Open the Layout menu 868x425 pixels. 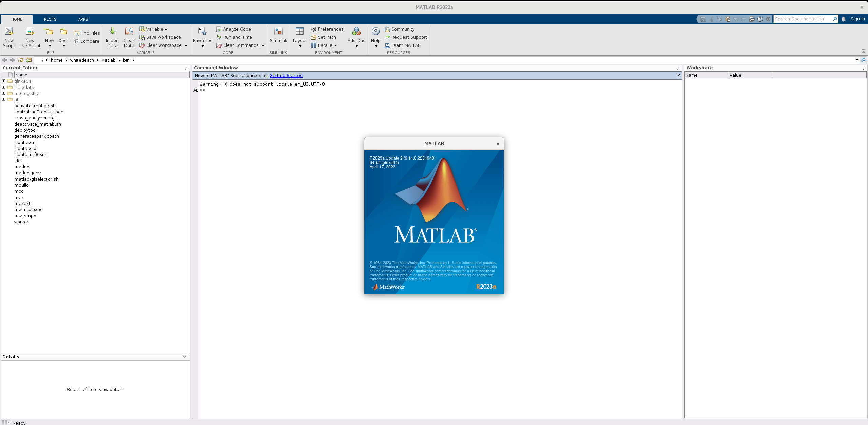[x=300, y=37]
